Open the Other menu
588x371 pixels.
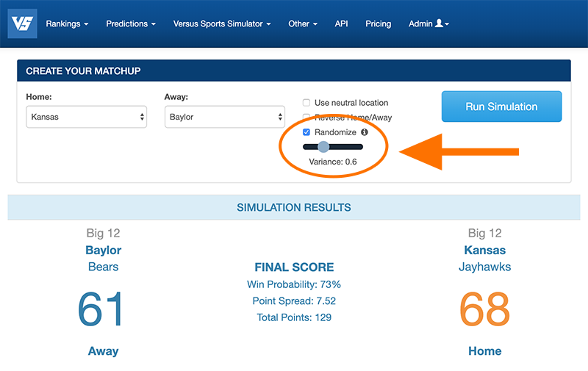pyautogui.click(x=303, y=24)
